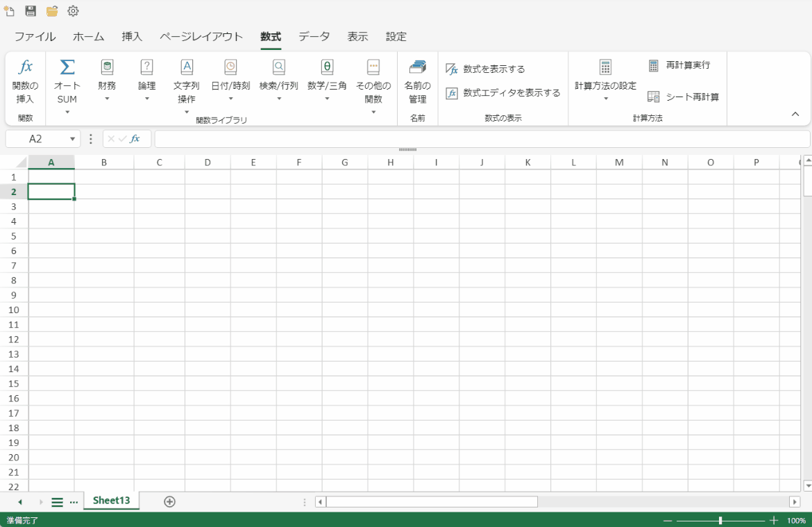The width and height of the screenshot is (812, 527).
Task: Click the 数学/三角 theta icon
Action: [327, 67]
